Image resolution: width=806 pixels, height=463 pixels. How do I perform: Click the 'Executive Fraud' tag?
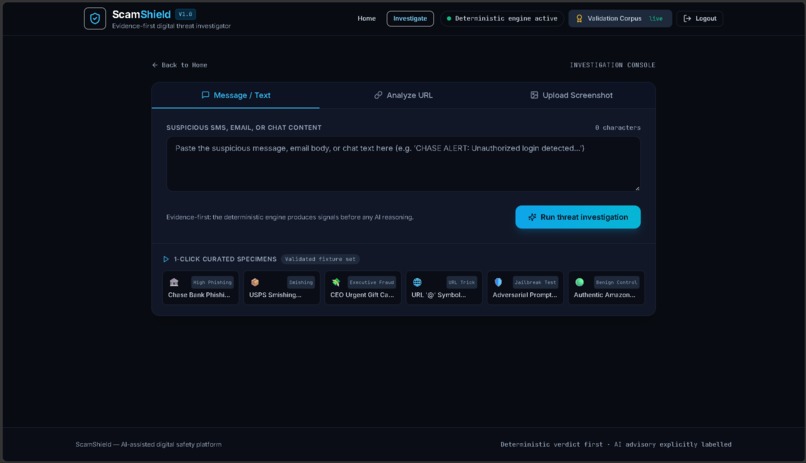pos(372,282)
